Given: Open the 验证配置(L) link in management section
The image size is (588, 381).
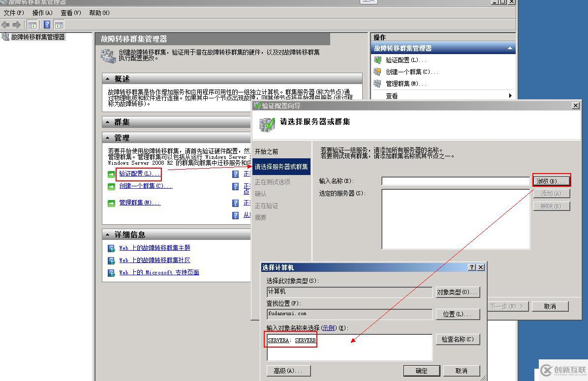Looking at the screenshot, I should 139,174.
